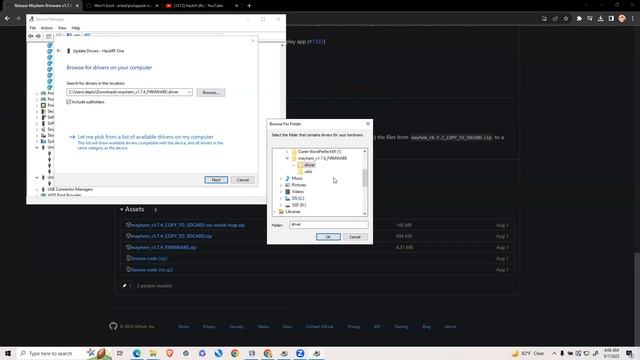Download Source code (tar.gz)
This screenshot has height=360, width=640.
152,270
